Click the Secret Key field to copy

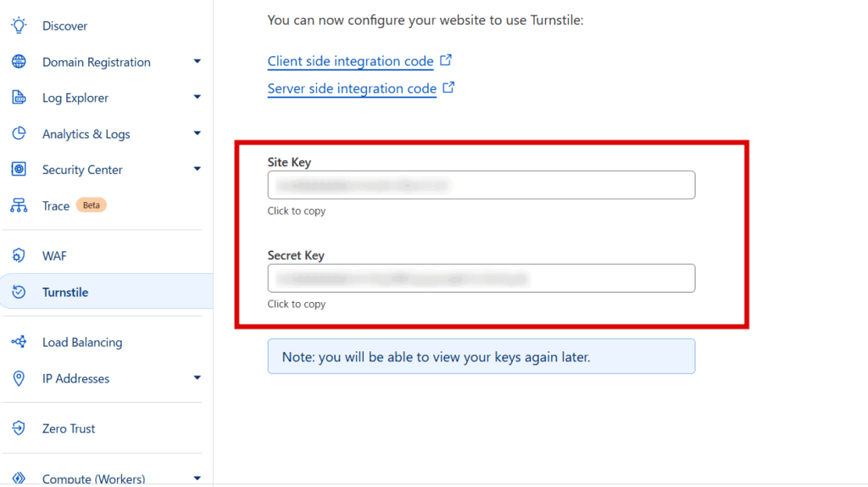pos(481,278)
